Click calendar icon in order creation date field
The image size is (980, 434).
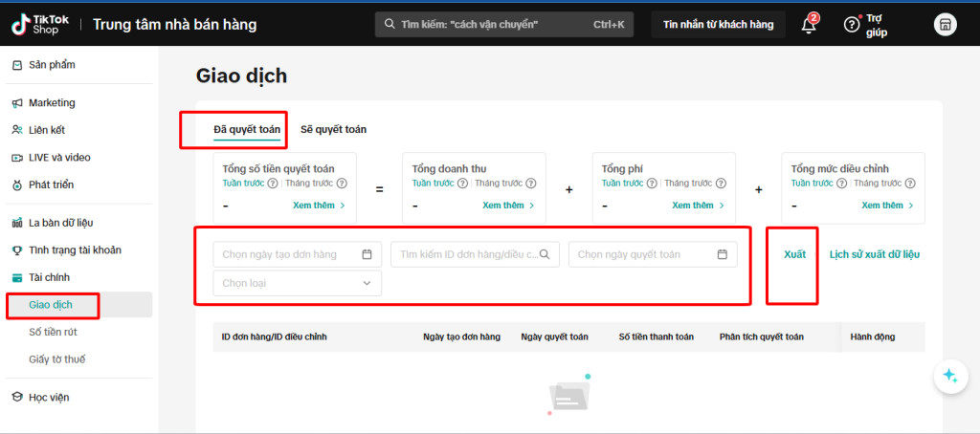point(367,254)
